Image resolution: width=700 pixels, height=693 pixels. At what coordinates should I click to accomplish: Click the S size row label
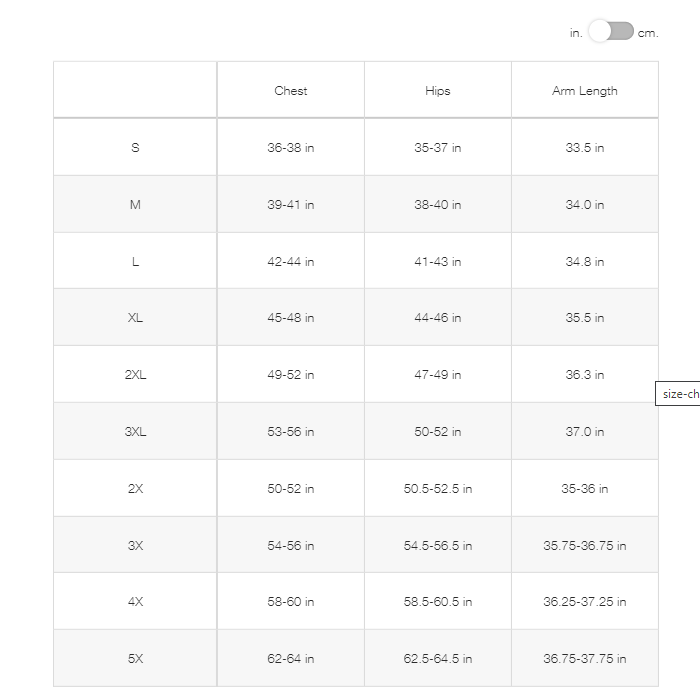[135, 148]
